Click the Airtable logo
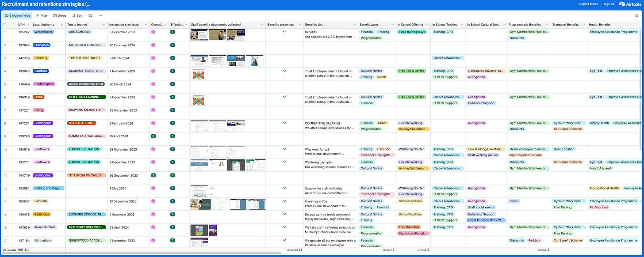Viewport: 644px width, 257px height. click(630, 4)
